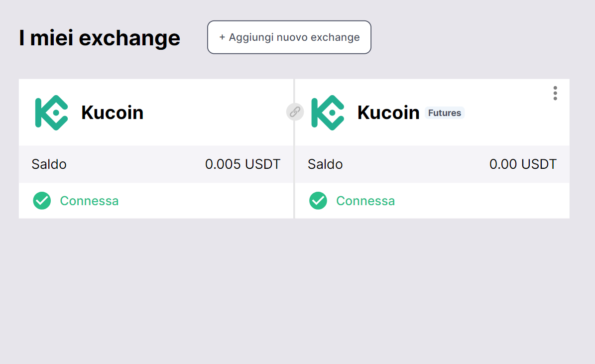Click the Saldo label on Kucoin Futures card
Screen dimensions: 595x364
(x=325, y=164)
